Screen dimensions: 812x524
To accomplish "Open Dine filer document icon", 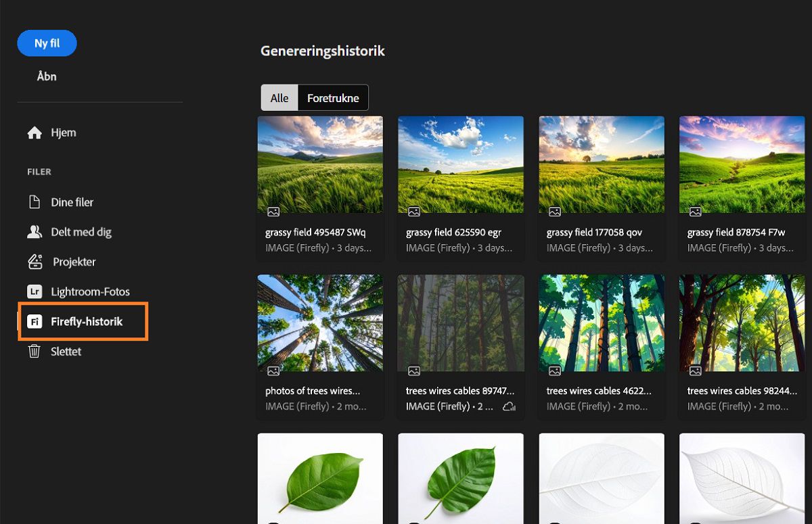I will (35, 202).
